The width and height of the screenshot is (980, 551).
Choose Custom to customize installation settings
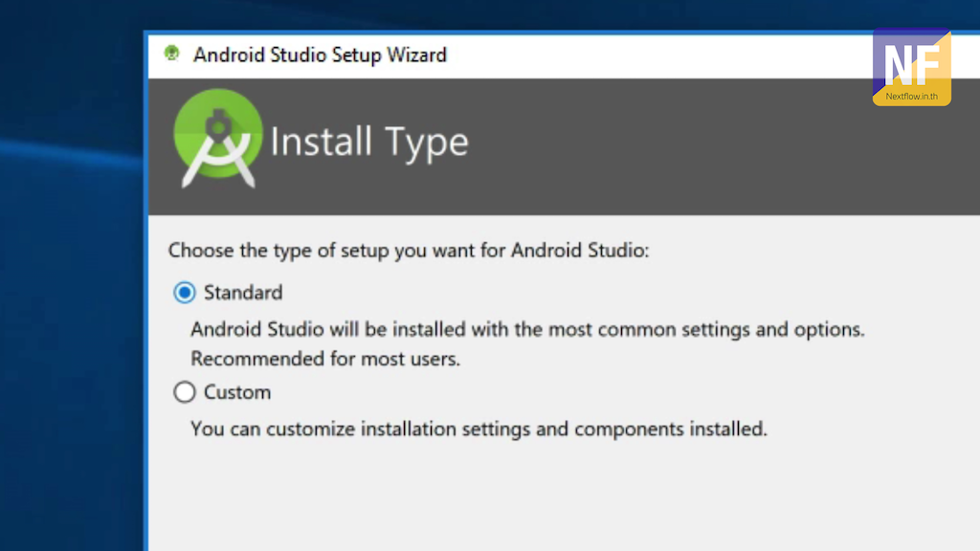184,392
